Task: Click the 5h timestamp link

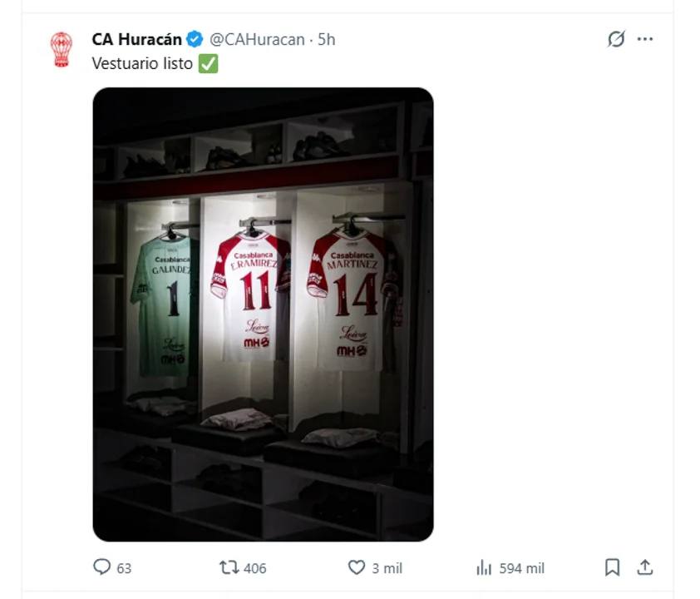Action: pos(327,39)
